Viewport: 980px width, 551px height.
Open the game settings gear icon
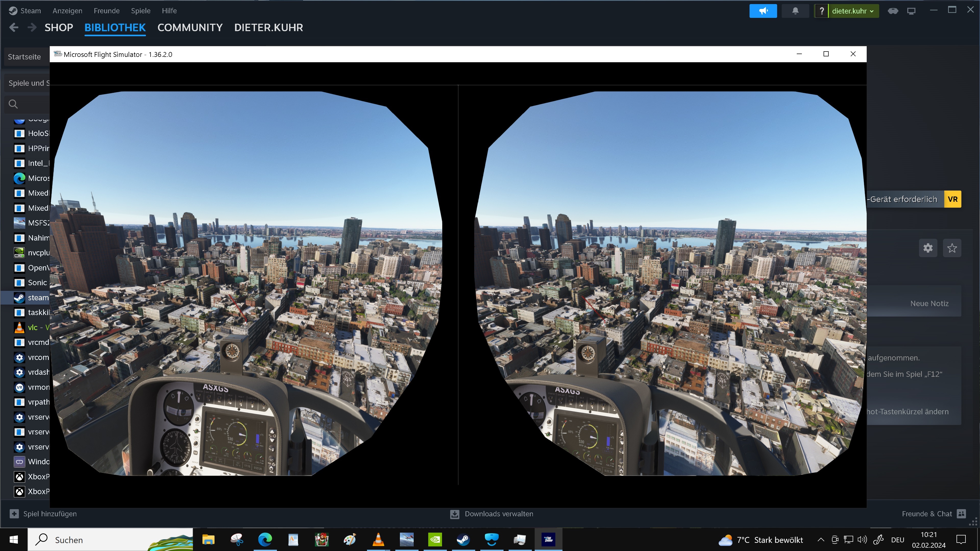point(928,248)
